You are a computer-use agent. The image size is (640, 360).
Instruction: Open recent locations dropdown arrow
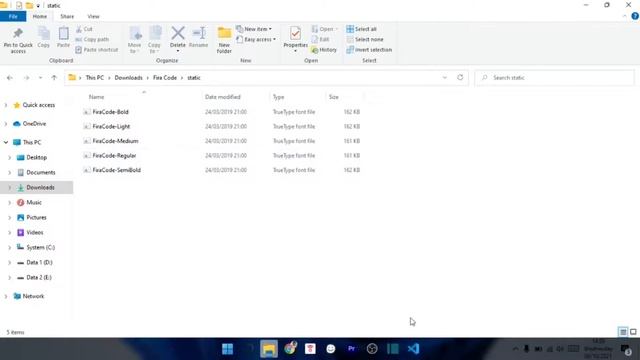(40, 78)
